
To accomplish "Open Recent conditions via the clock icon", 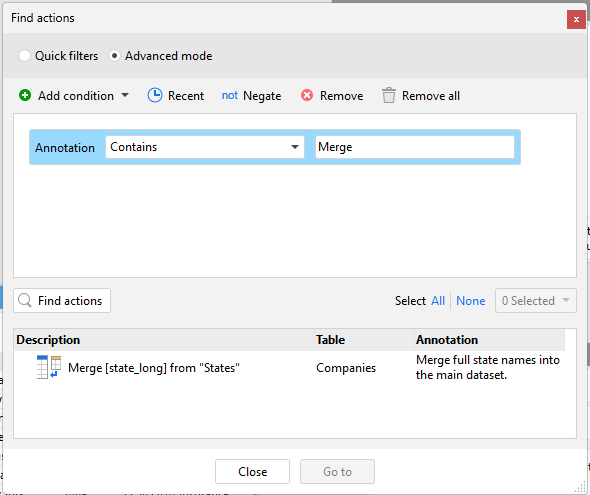I will point(155,96).
